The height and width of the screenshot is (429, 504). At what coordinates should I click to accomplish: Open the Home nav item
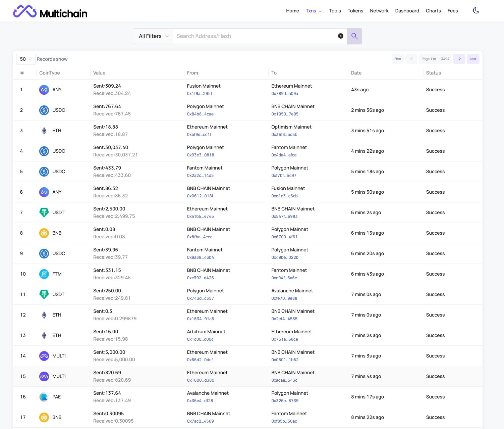point(292,11)
